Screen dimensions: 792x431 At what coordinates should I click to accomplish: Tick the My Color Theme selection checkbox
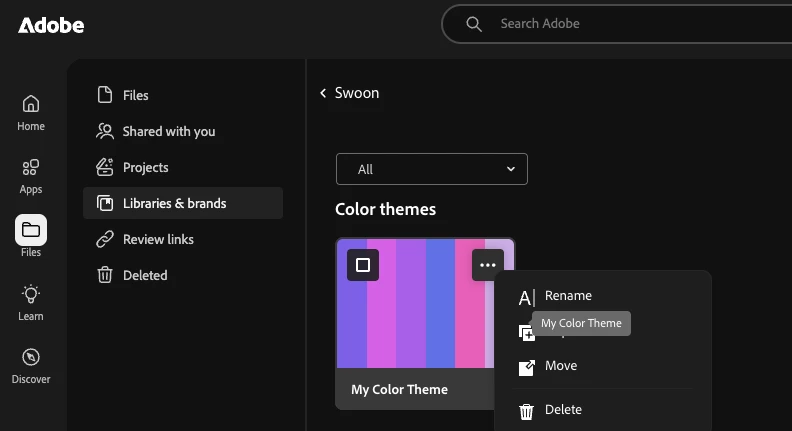pyautogui.click(x=363, y=265)
